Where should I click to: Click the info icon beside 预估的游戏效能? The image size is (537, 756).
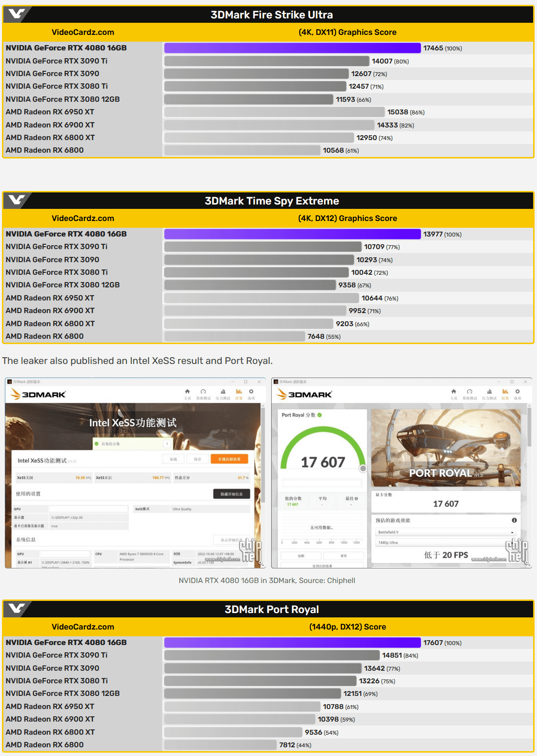[x=514, y=520]
